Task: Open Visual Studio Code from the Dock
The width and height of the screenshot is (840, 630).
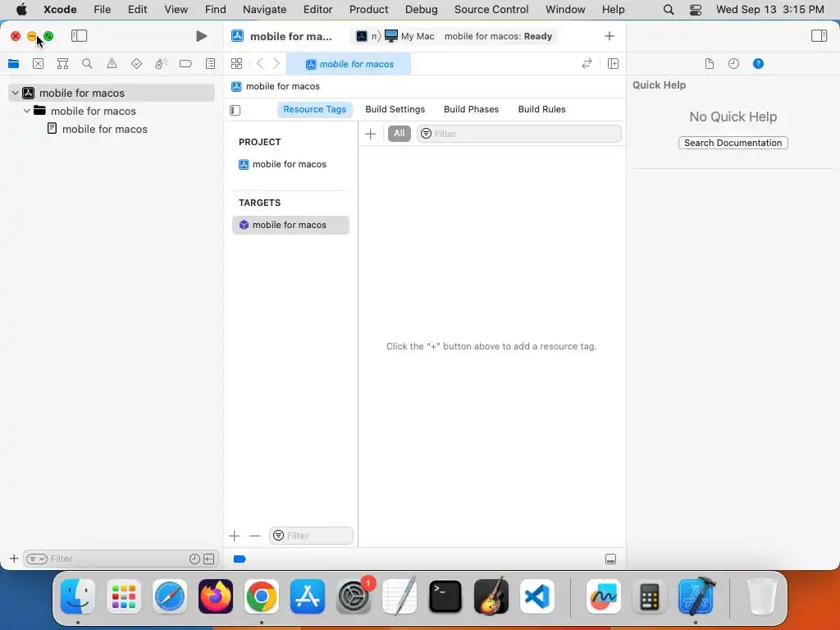Action: coord(536,596)
